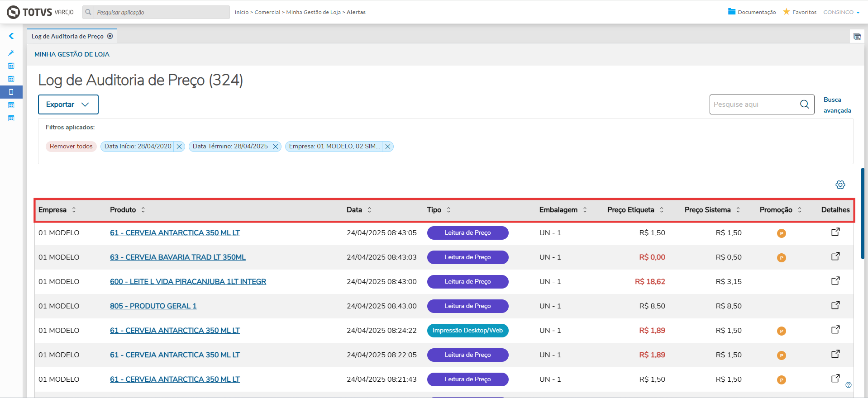Image resolution: width=868 pixels, height=398 pixels.
Task: Select the Log de Auditoria de Preço tab
Action: pos(68,36)
